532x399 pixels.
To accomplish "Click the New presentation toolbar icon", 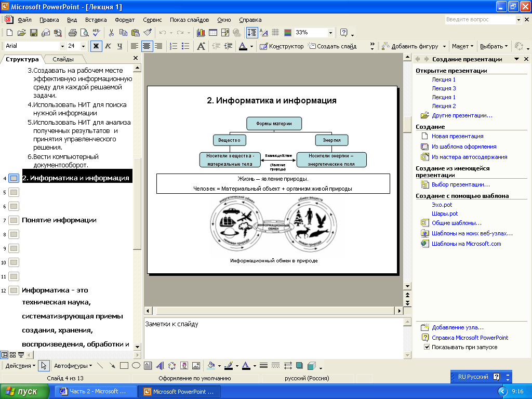I will pos(9,33).
